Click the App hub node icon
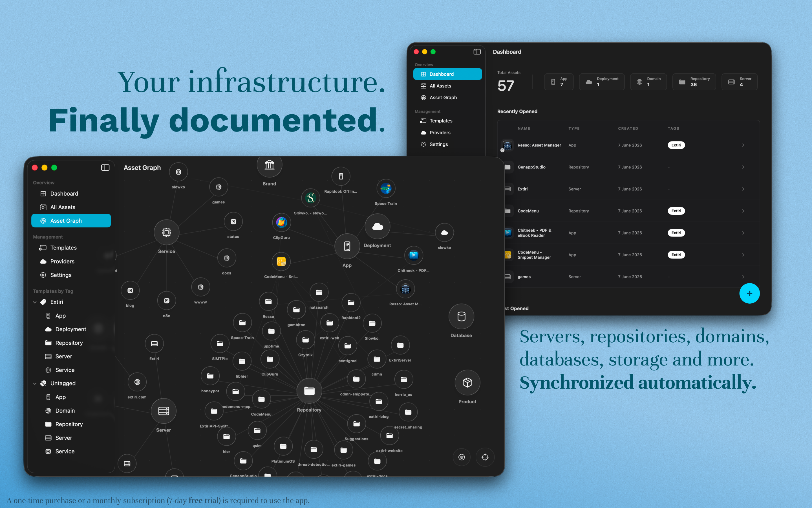The height and width of the screenshot is (508, 812). [x=347, y=246]
